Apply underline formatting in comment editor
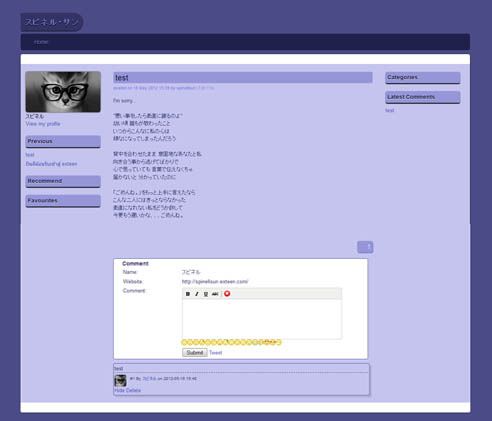 pyautogui.click(x=206, y=294)
